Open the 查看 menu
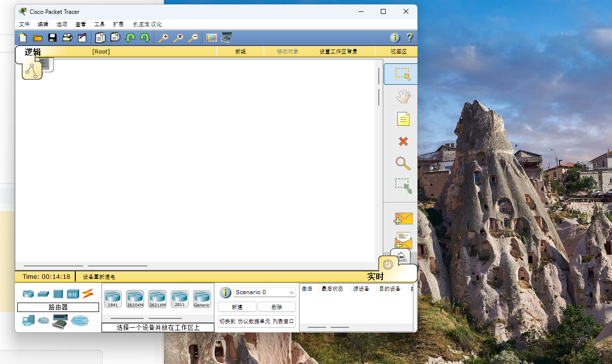 click(81, 24)
